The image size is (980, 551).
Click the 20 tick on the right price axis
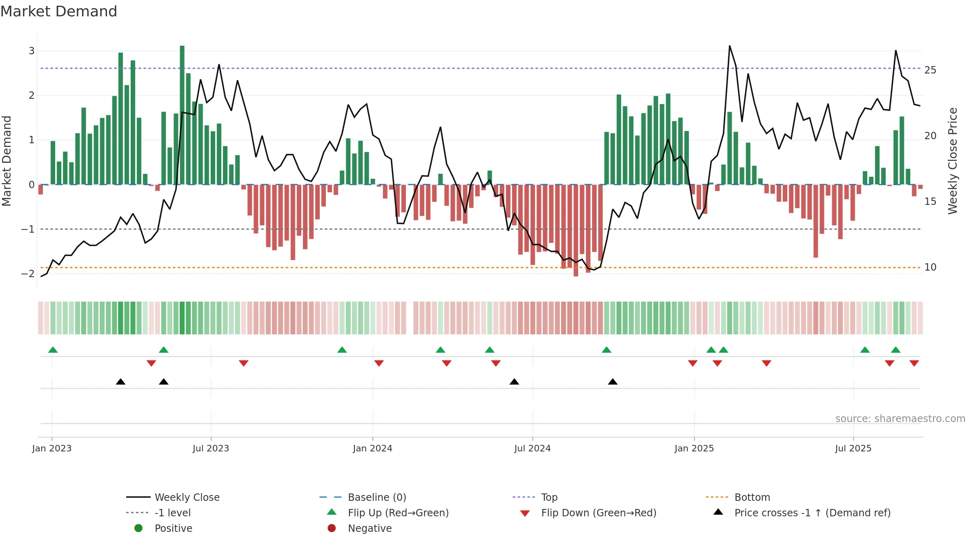point(930,136)
